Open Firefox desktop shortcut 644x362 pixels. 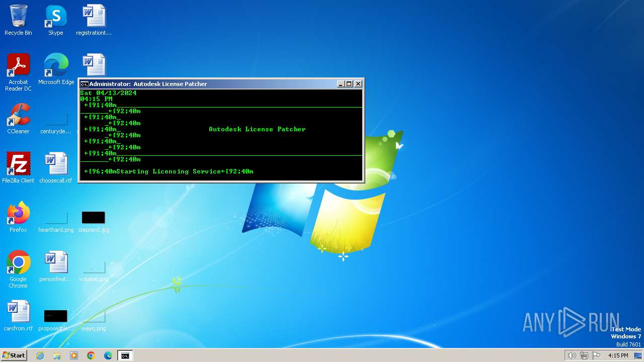(18, 217)
